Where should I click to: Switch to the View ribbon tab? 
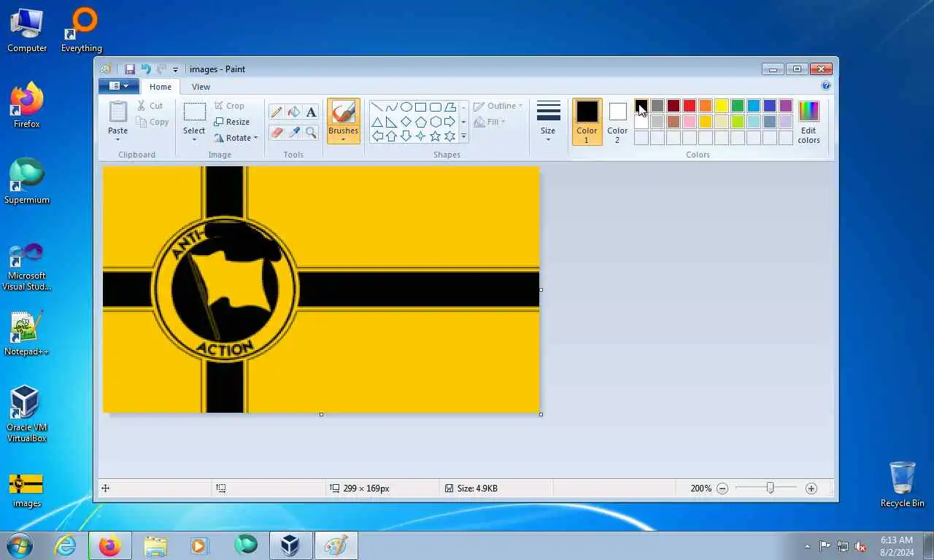point(201,87)
